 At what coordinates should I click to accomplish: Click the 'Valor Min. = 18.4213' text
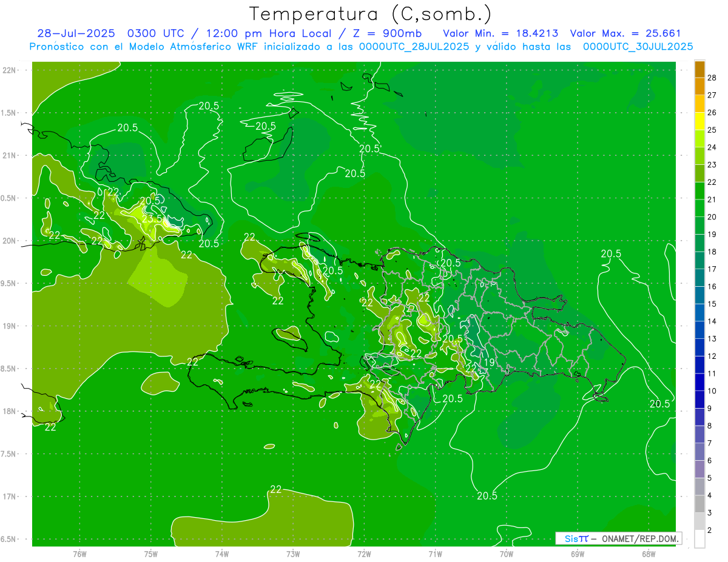(x=501, y=33)
